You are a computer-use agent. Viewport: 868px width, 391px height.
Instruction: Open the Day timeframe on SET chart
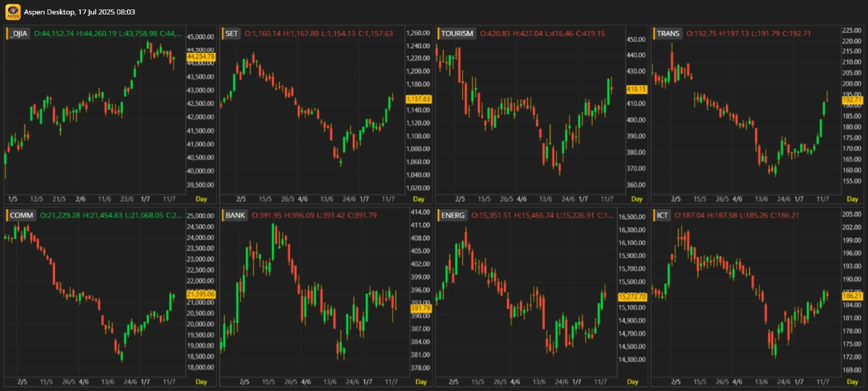417,199
